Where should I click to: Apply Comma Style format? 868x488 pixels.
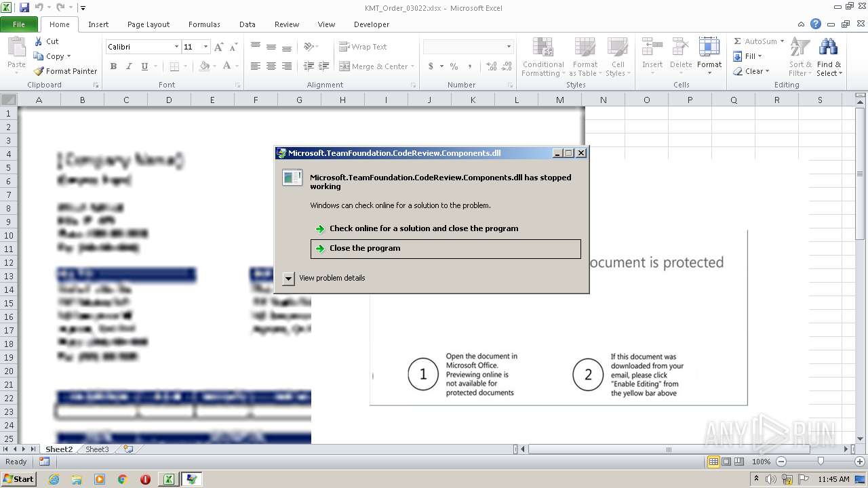(470, 66)
